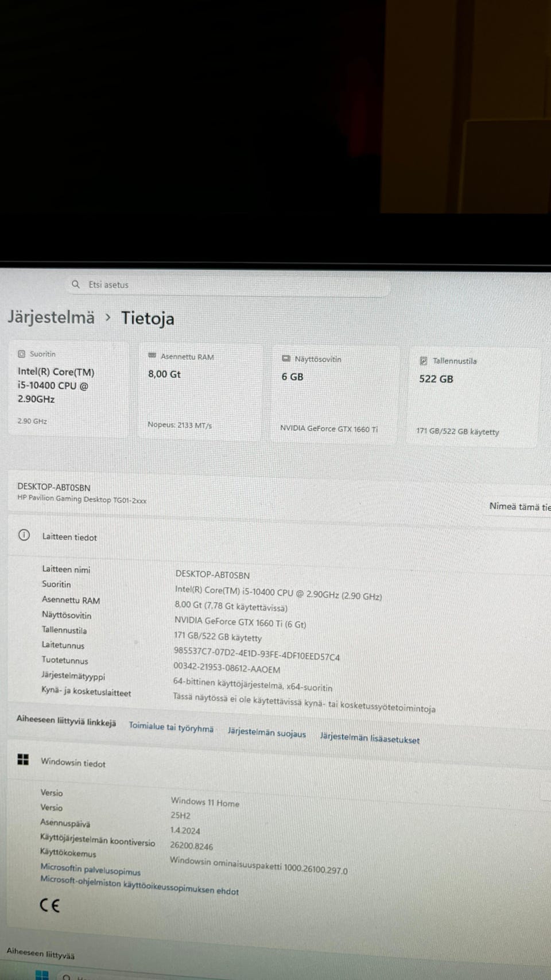Screen dimensions: 551x980
Task: Click the Aiheeseen liittyviä linkkejä label
Action: [66, 722]
